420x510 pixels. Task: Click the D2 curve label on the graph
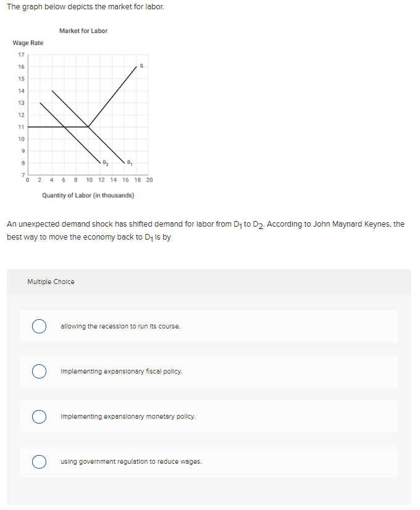coord(105,164)
